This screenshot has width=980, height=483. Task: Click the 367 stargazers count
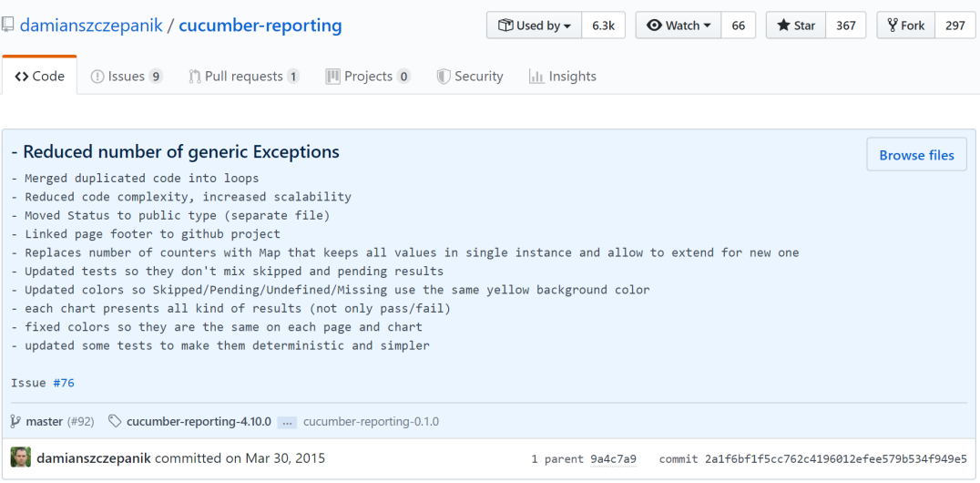[846, 26]
